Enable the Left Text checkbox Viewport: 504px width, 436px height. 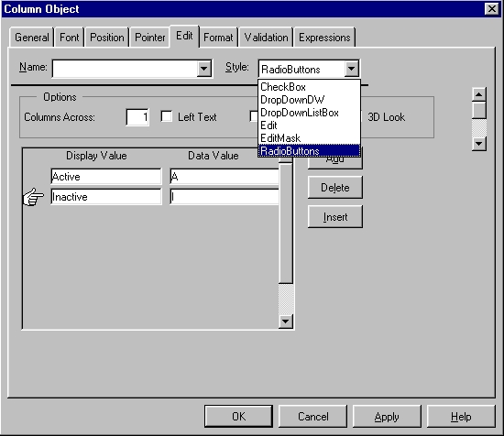167,116
